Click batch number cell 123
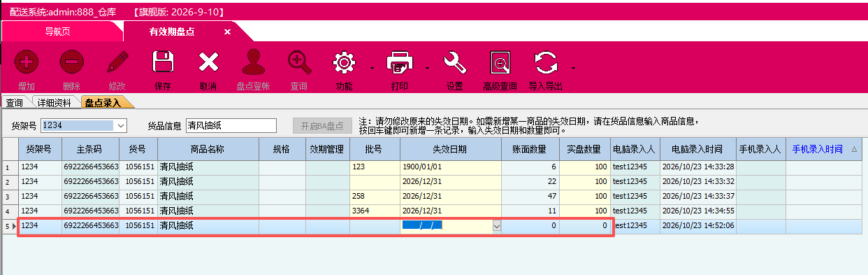Screen dimensions: 868x275 [374, 167]
